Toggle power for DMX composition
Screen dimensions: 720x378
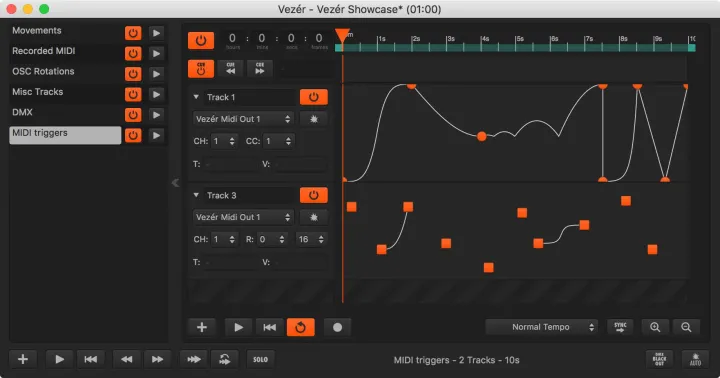click(x=133, y=115)
